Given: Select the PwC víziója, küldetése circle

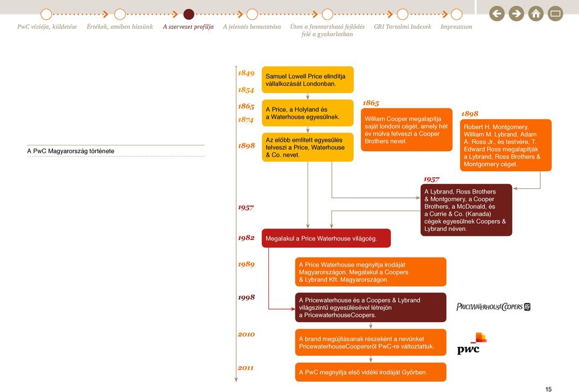Looking at the screenshot, I should click(x=46, y=14).
